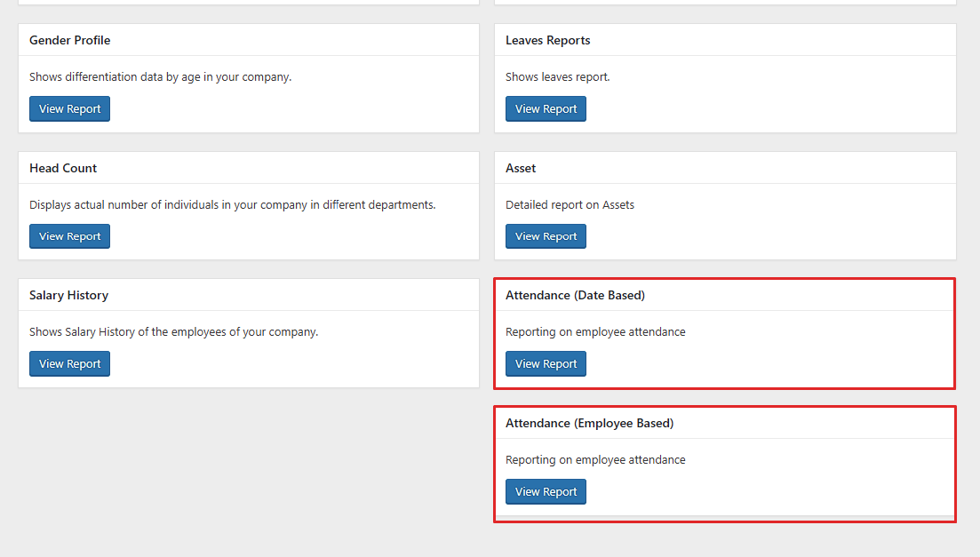Click the highlighted Attendance (Employee Based) panel
Image resolution: width=980 pixels, height=557 pixels.
point(724,464)
